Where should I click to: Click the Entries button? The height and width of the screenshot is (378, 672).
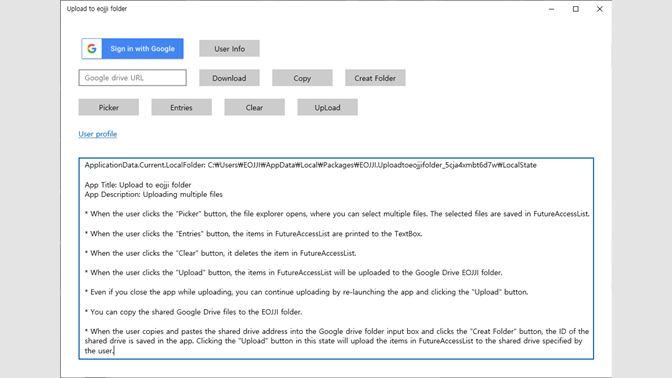coord(181,108)
